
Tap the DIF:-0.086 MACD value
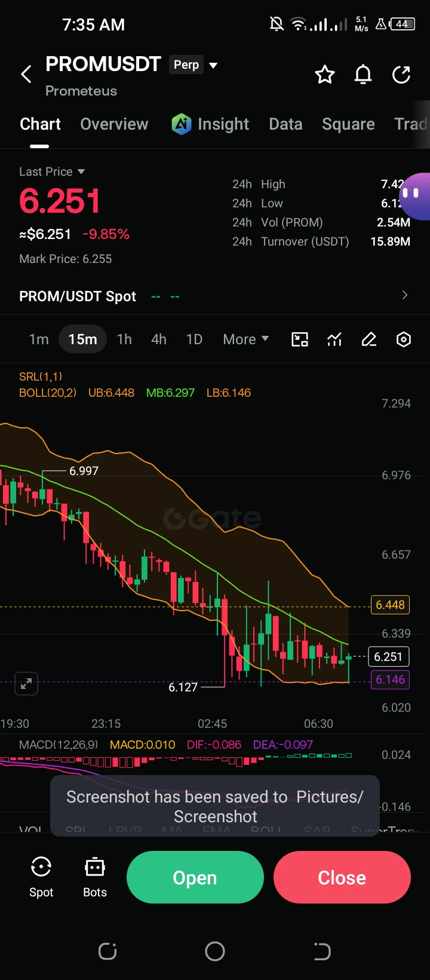214,745
